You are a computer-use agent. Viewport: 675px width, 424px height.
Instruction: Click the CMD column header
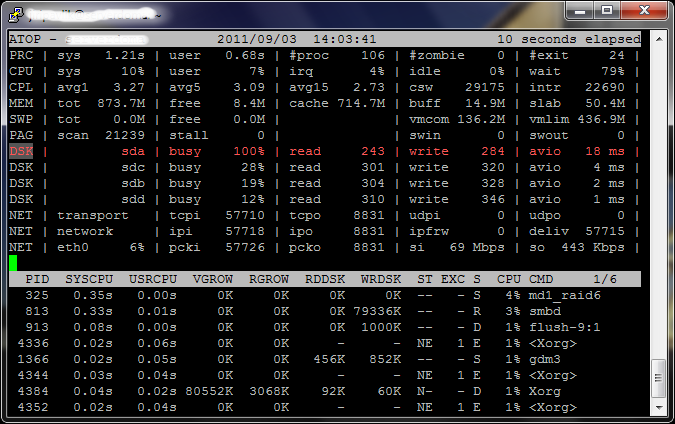point(541,279)
